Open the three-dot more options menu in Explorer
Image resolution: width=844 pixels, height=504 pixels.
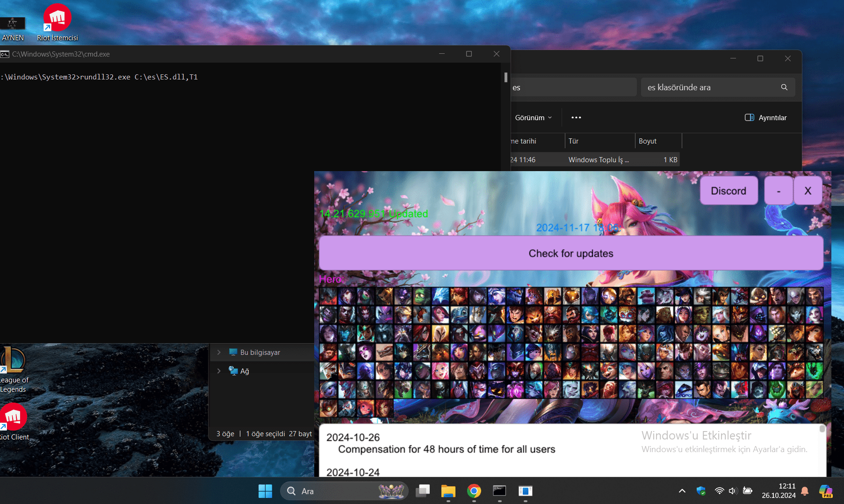point(576,117)
